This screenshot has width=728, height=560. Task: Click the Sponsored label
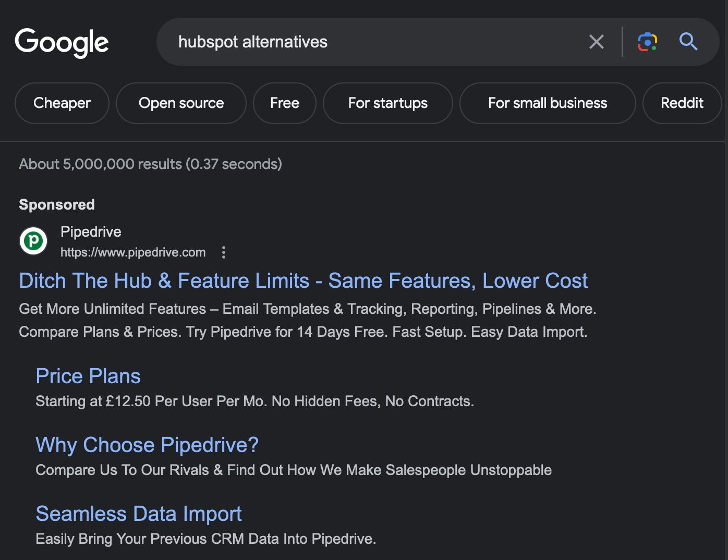click(x=57, y=204)
